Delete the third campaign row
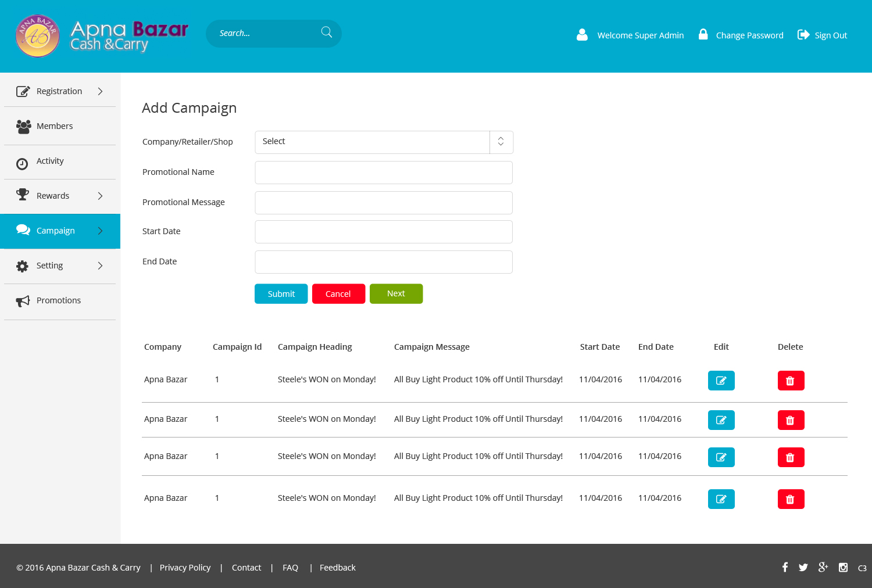872x588 pixels. point(791,457)
